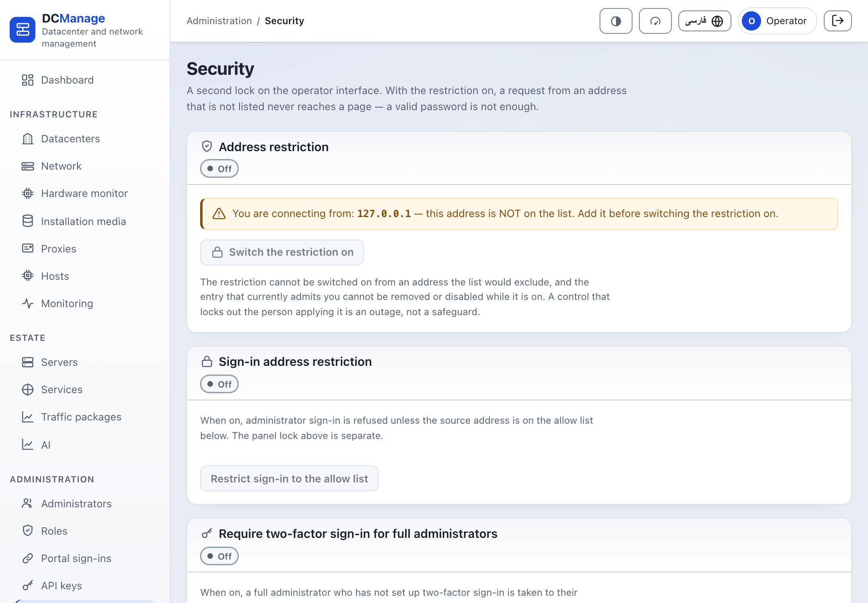Click the Installation media database icon
The image size is (868, 603).
pyautogui.click(x=28, y=221)
